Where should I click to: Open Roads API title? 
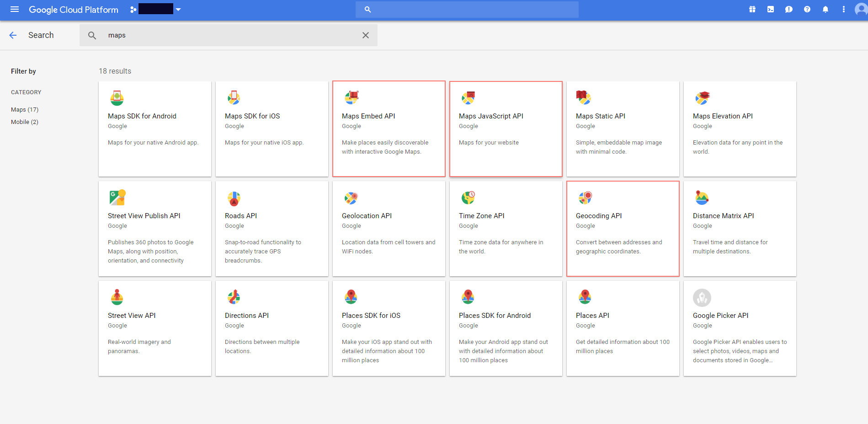[x=241, y=216]
